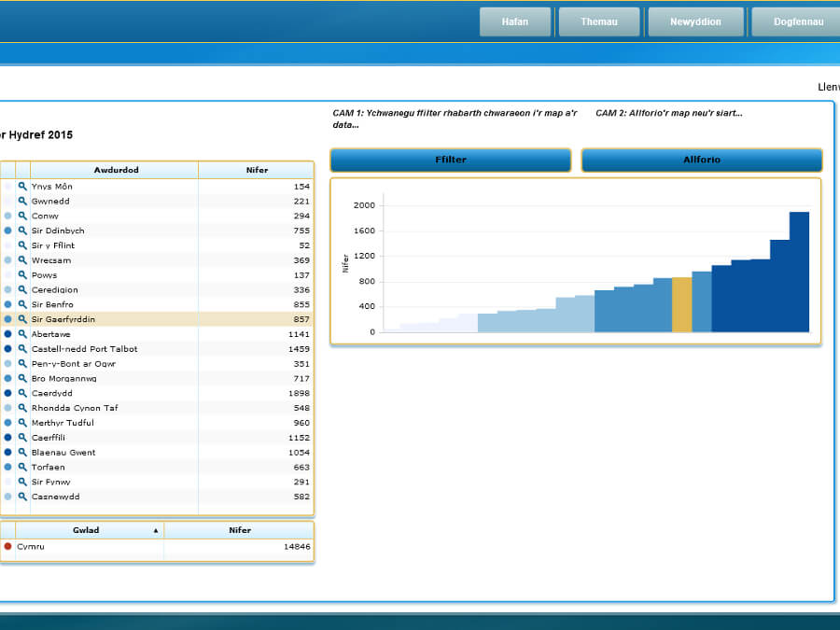Zoom to Wrecsam with magnifier icon
This screenshot has width=840, height=630.
22,260
